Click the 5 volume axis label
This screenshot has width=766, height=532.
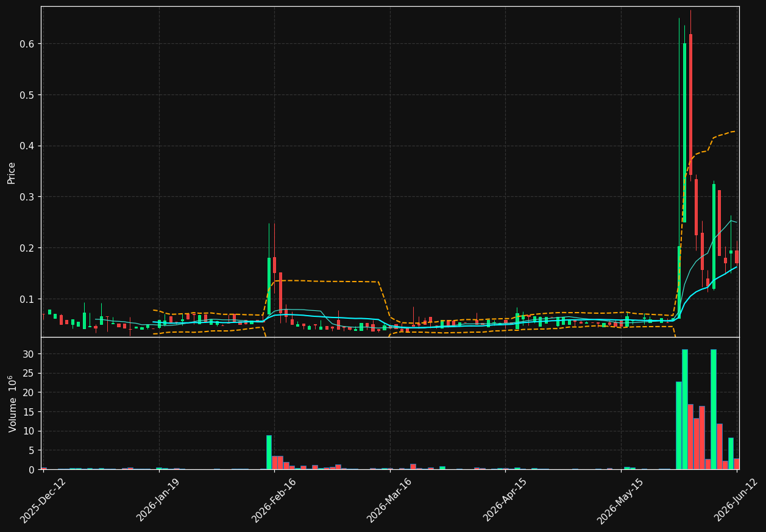click(x=33, y=450)
